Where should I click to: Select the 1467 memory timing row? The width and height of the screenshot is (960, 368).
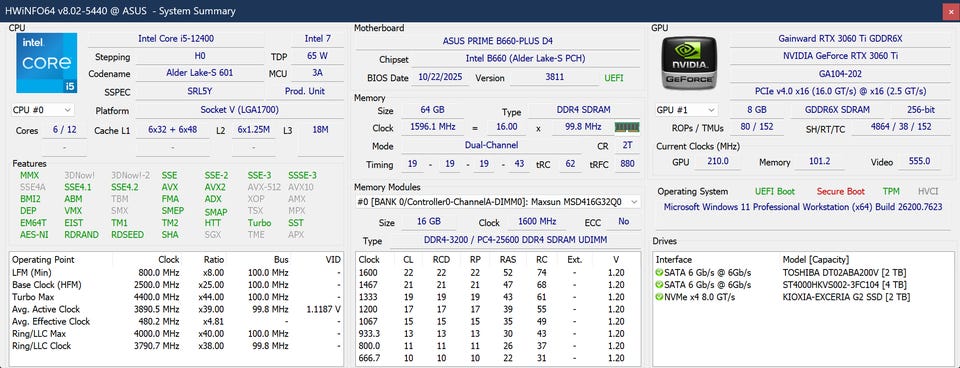498,285
